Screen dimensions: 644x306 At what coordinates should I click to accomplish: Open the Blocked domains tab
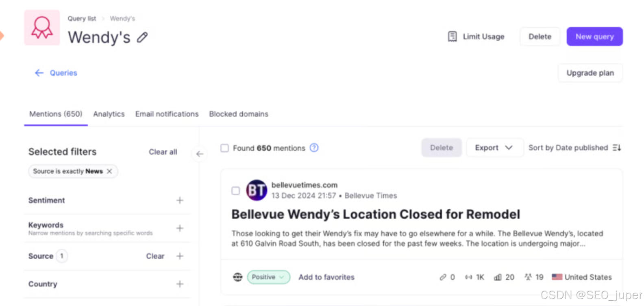[x=239, y=114]
